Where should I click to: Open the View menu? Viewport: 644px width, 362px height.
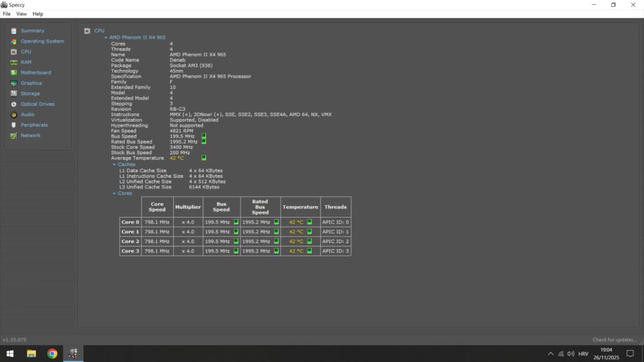[x=21, y=14]
